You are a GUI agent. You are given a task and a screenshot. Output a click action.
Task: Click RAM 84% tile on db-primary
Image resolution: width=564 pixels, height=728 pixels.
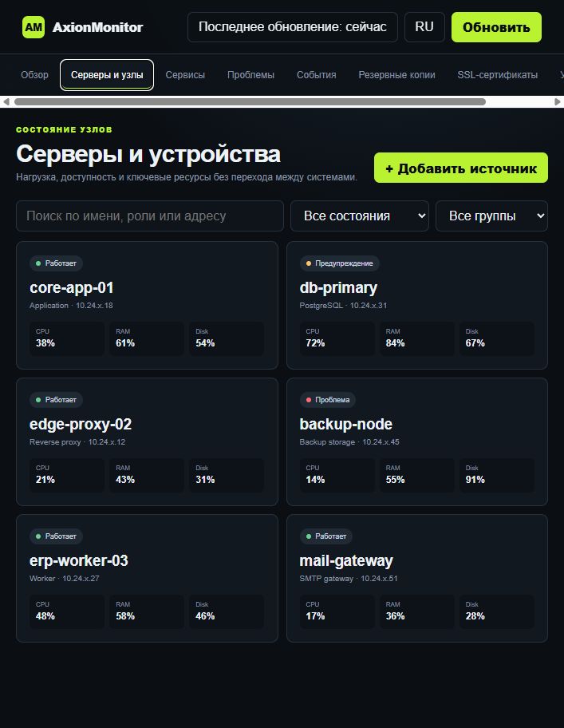click(417, 338)
